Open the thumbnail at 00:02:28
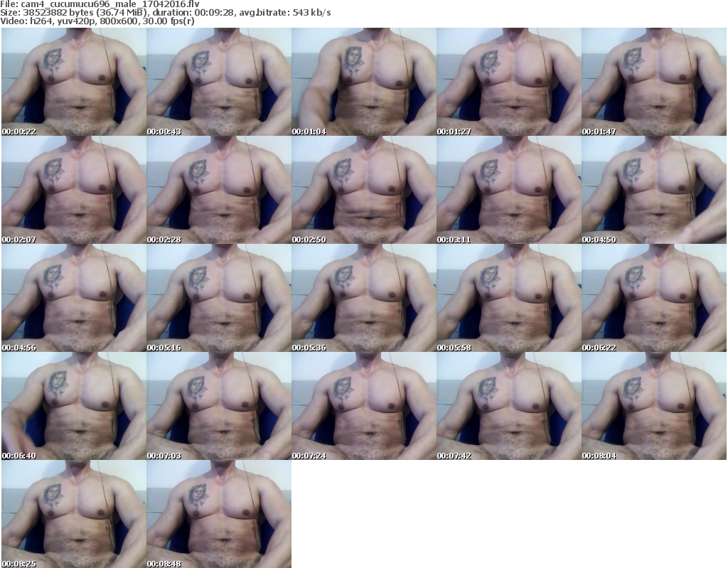The width and height of the screenshot is (728, 568). coord(219,190)
